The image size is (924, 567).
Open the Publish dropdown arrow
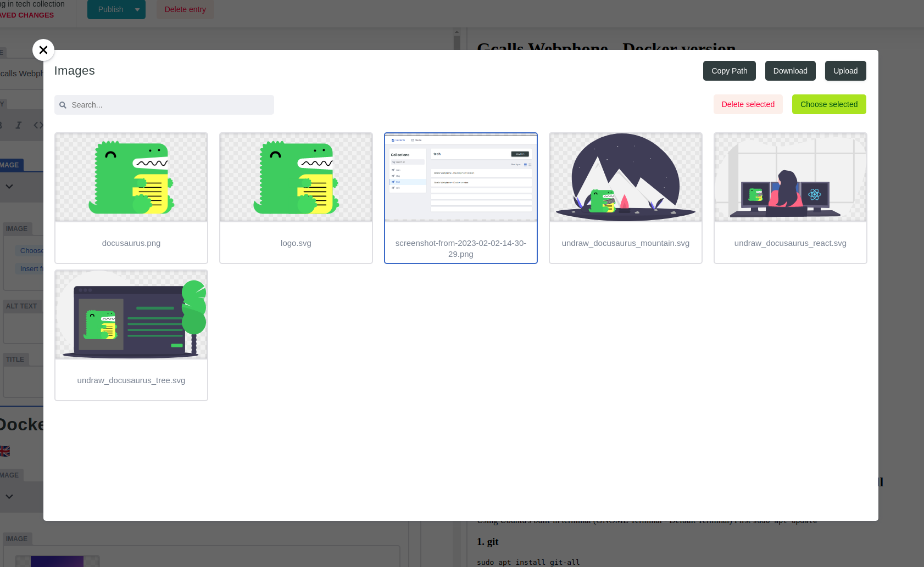[x=137, y=9]
